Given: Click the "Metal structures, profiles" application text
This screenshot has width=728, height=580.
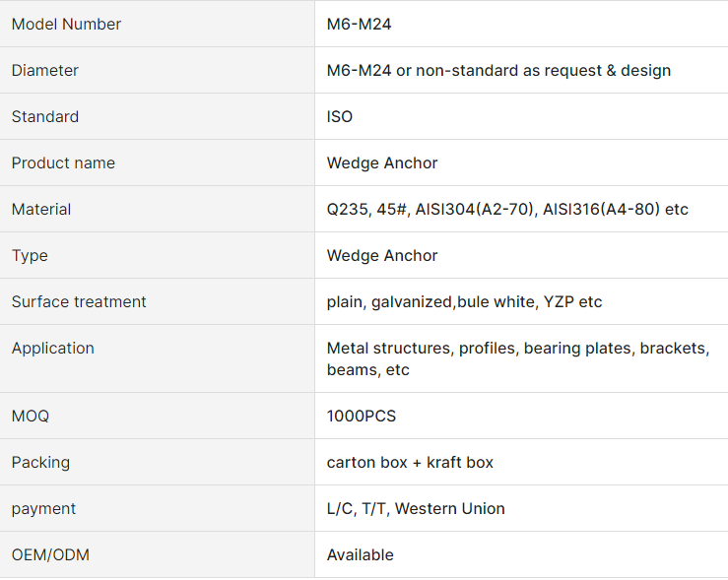Looking at the screenshot, I should [422, 349].
